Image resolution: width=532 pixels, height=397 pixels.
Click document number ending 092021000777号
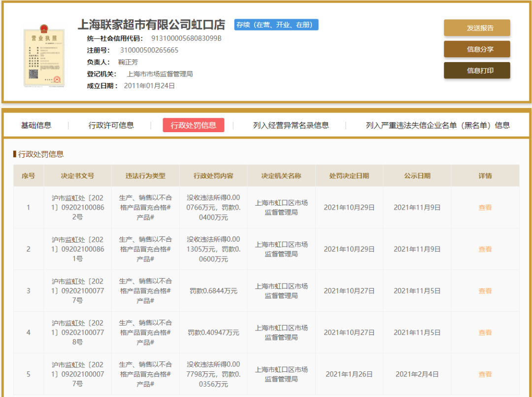click(x=78, y=291)
